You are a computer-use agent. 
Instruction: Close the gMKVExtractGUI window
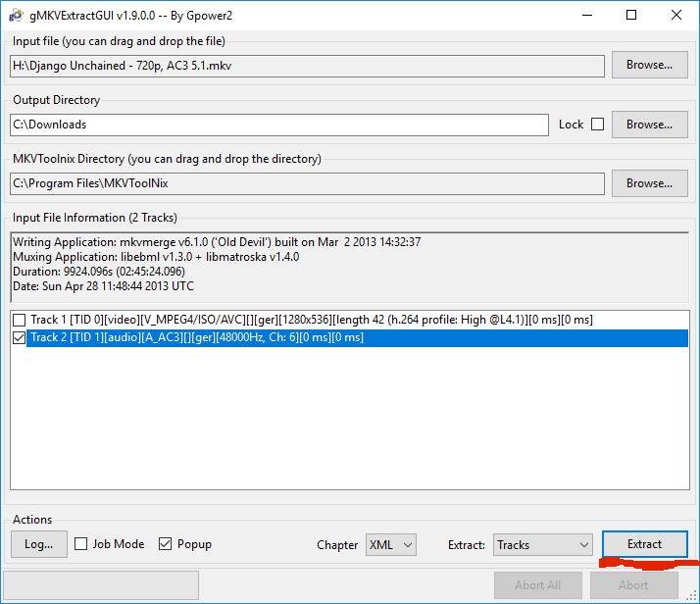pos(676,15)
